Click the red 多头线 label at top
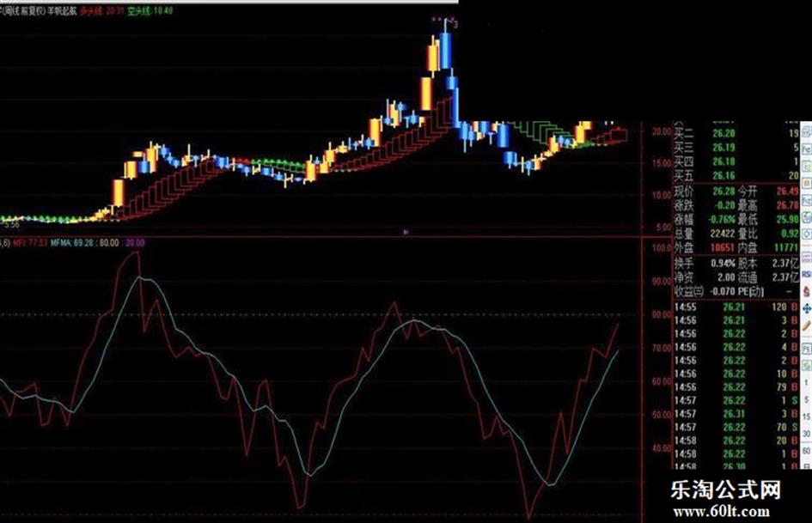Screen dimensions: 812x523 coord(102,10)
